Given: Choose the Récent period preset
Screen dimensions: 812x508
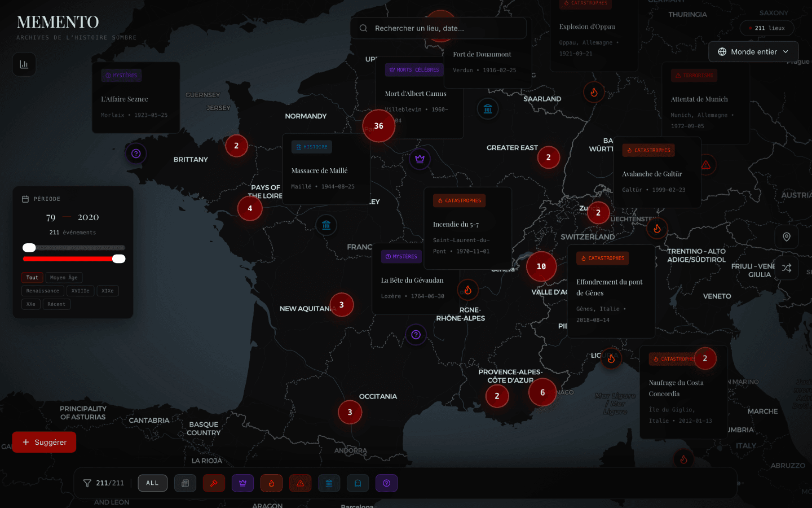Looking at the screenshot, I should [x=56, y=304].
